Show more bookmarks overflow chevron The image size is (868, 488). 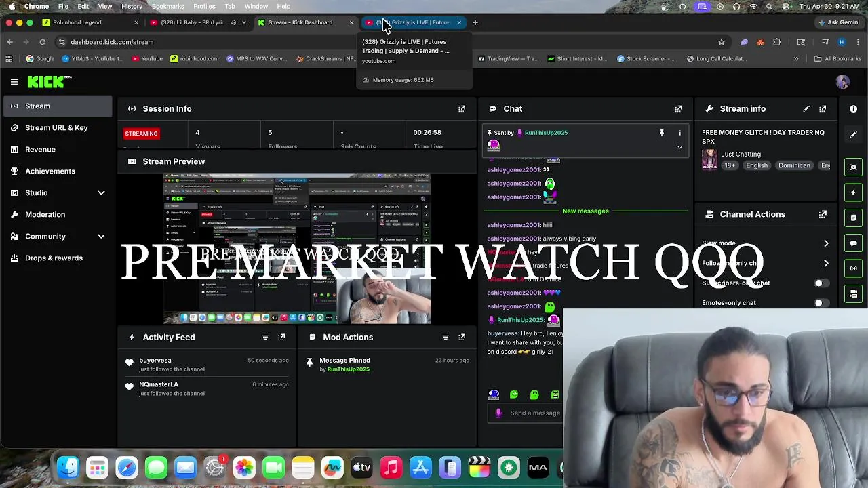(x=796, y=59)
